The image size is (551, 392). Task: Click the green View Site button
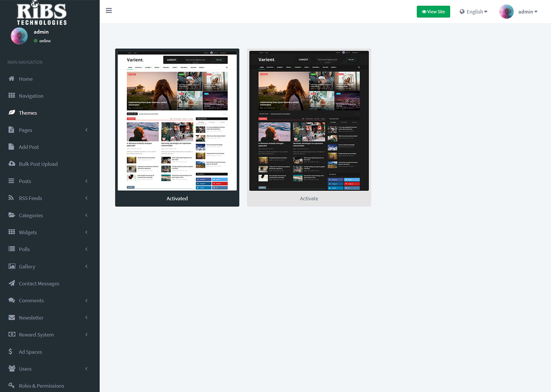[x=433, y=12]
